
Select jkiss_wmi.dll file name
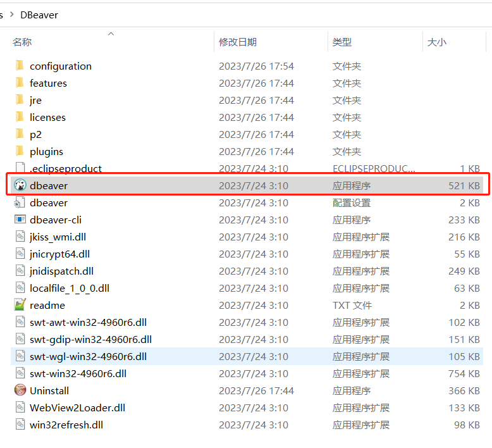click(58, 237)
